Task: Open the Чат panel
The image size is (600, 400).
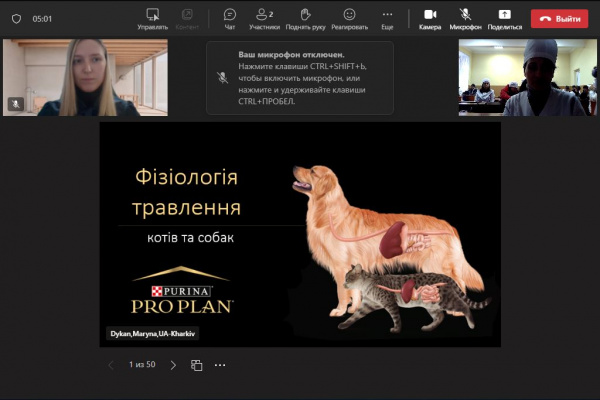Action: (x=230, y=19)
